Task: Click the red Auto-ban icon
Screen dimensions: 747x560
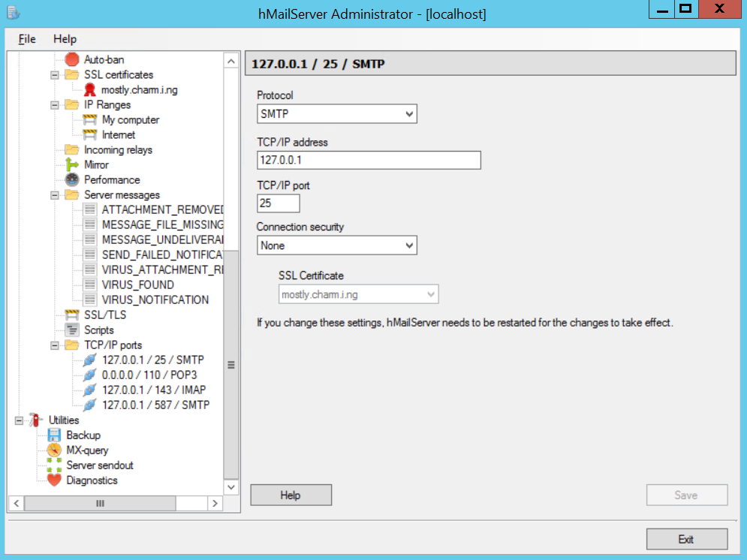Action: pos(72,59)
